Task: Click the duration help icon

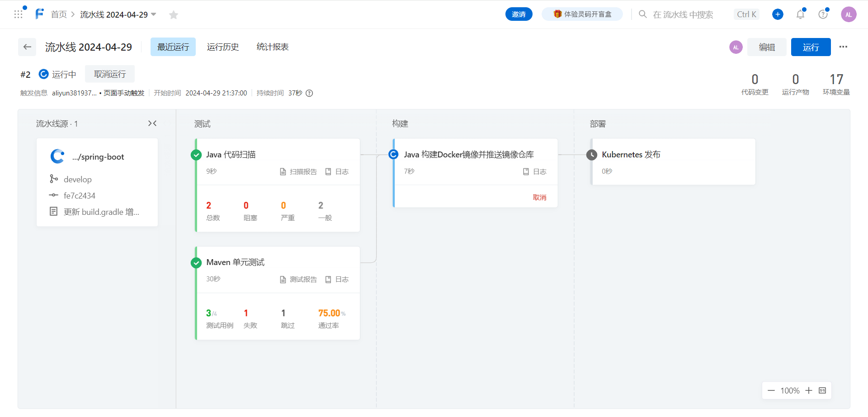Action: point(309,93)
